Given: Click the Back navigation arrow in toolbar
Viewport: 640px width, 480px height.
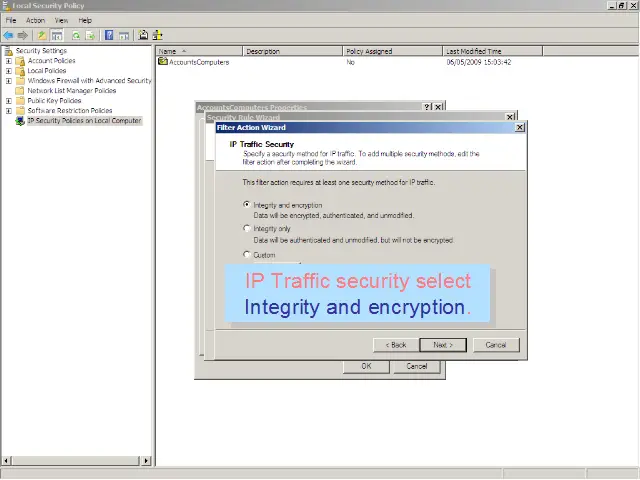Looking at the screenshot, I should 8,35.
